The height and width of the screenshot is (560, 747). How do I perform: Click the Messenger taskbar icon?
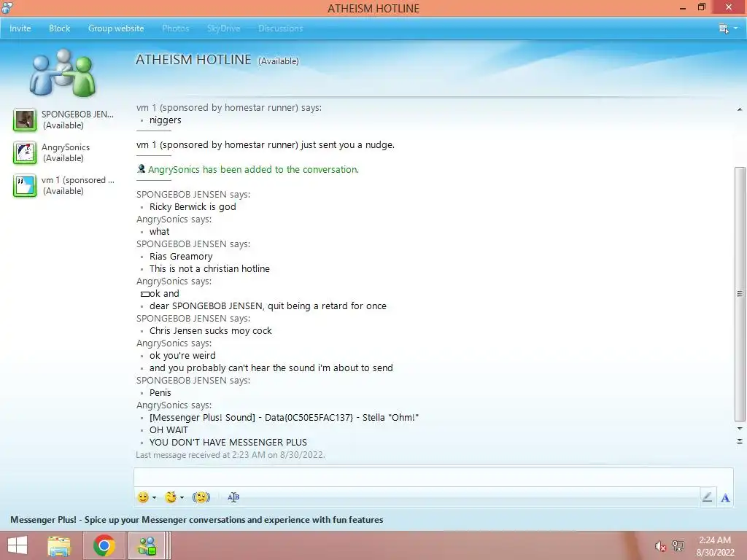tap(147, 545)
